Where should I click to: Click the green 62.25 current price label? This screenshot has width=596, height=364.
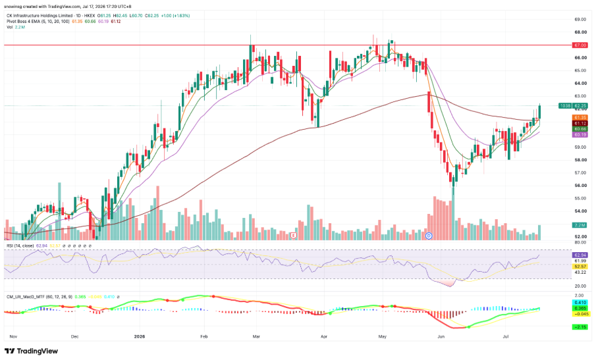580,105
